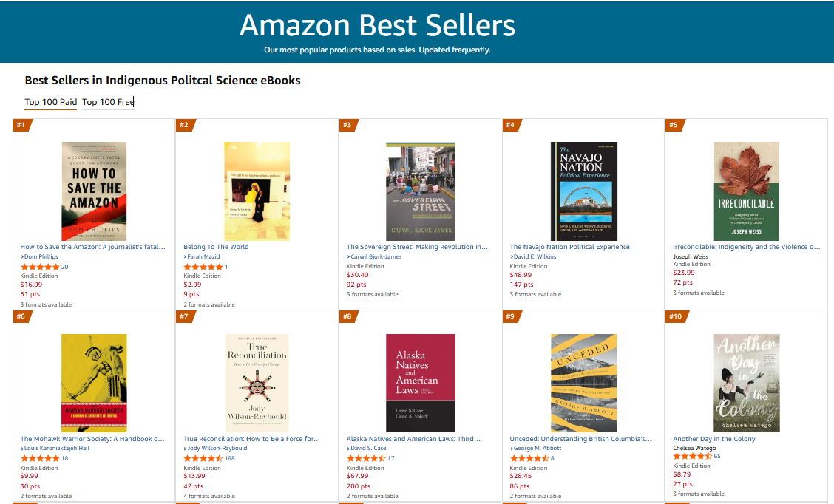
Task: Switch to the Top 100 Free tab
Action: coord(108,102)
